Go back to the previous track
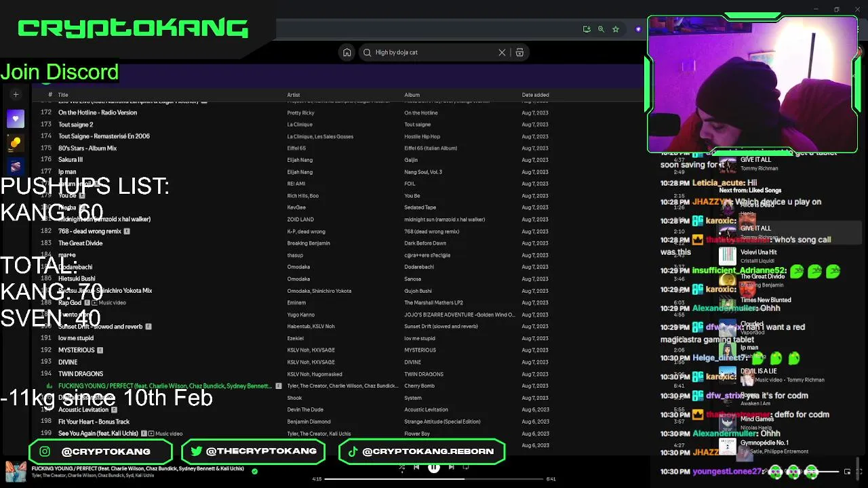Viewport: 868px width, 488px height. pos(416,466)
